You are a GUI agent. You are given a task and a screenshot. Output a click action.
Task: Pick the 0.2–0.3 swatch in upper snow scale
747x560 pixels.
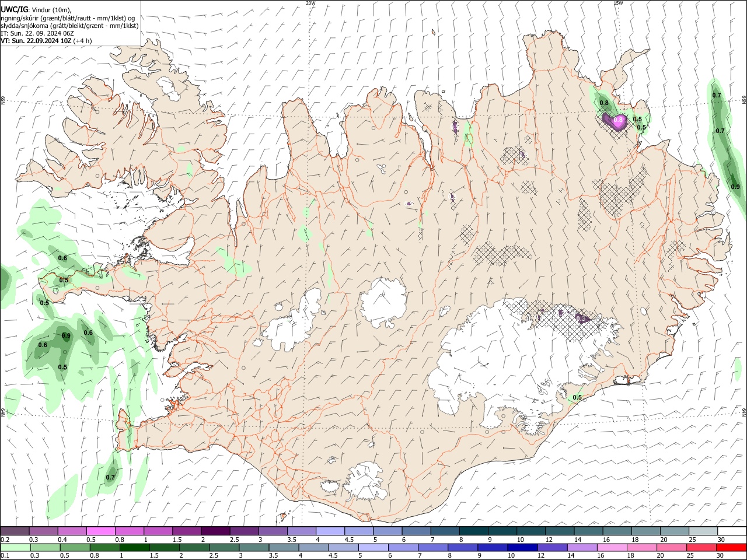(15, 531)
